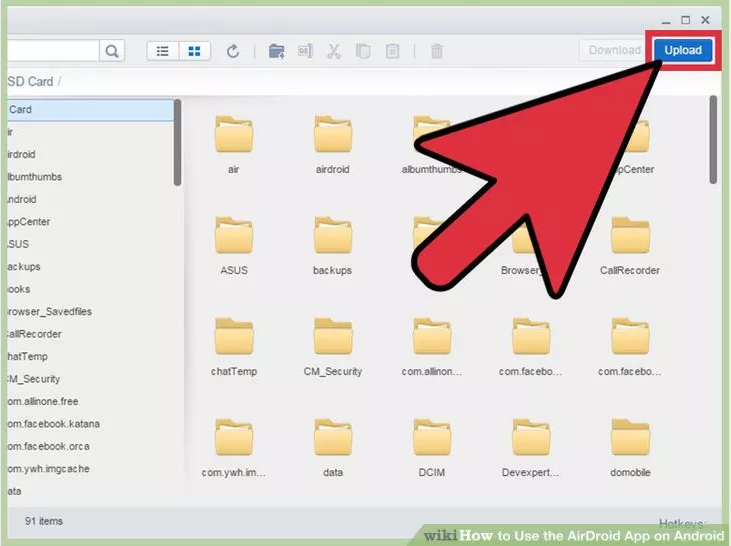Select the ASUS folder icon
The height and width of the screenshot is (546, 731).
point(234,235)
